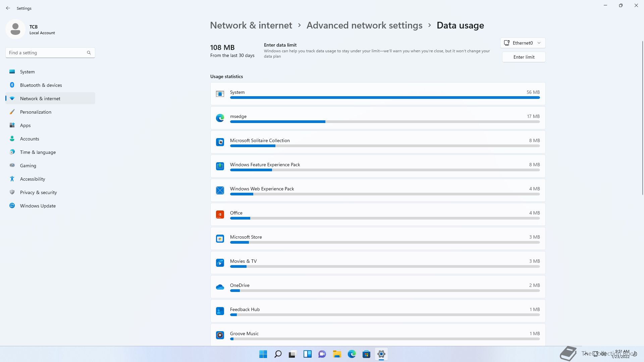Click the OneDrive label text
The width and height of the screenshot is (644, 362).
pos(240,285)
